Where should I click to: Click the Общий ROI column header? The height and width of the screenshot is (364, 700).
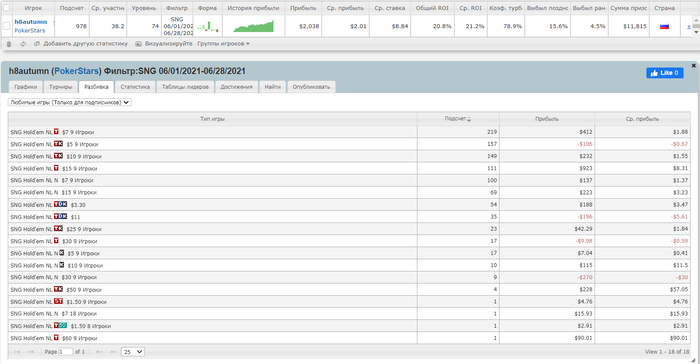(x=432, y=8)
